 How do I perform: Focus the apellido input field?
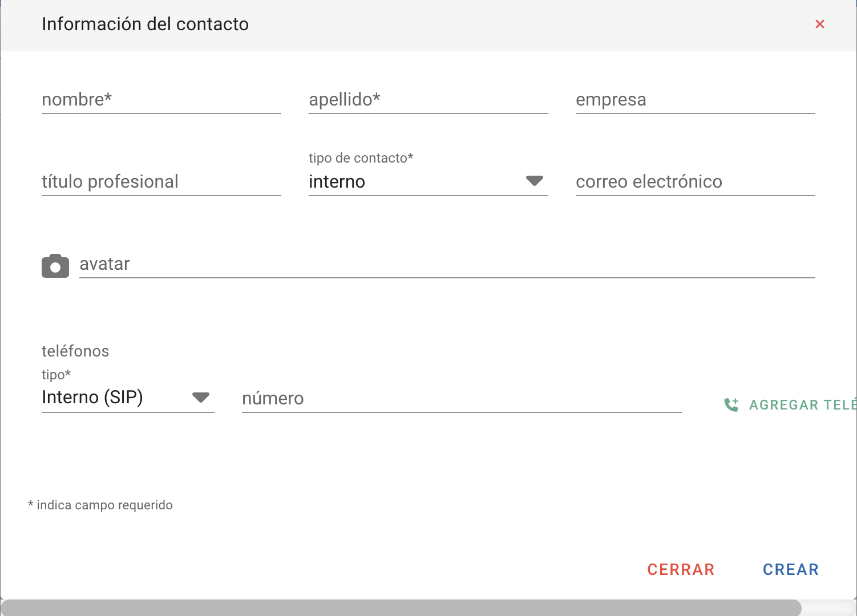[428, 100]
